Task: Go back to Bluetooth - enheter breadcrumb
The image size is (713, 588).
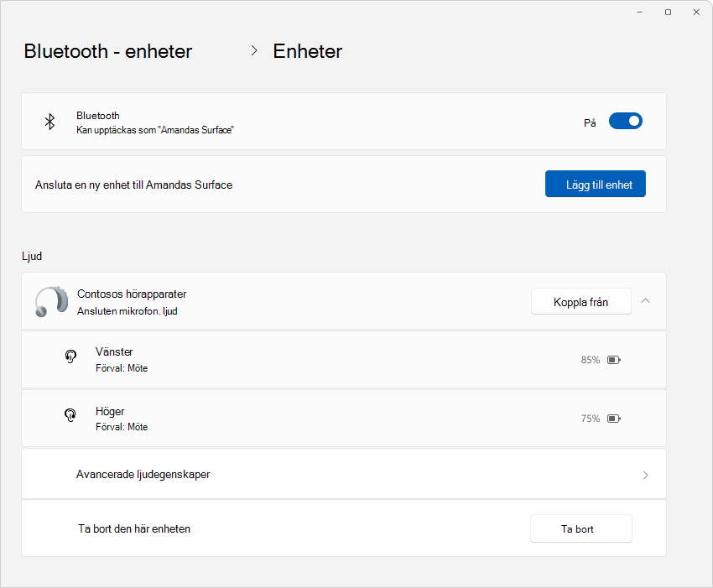Action: 107,51
